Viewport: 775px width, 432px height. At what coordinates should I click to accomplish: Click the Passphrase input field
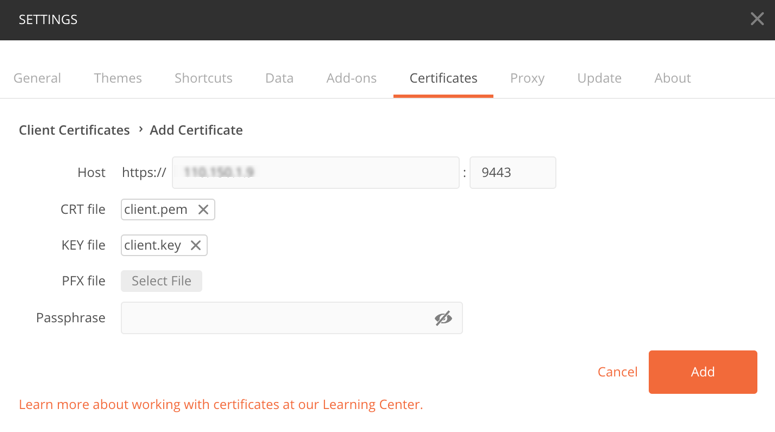(275, 318)
